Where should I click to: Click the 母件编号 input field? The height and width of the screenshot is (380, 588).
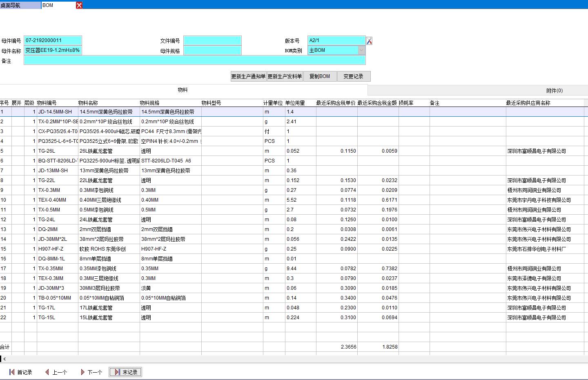tap(53, 40)
